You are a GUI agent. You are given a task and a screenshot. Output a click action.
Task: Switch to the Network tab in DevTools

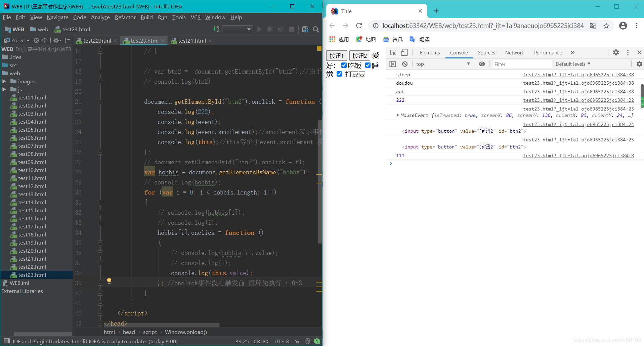tap(514, 52)
